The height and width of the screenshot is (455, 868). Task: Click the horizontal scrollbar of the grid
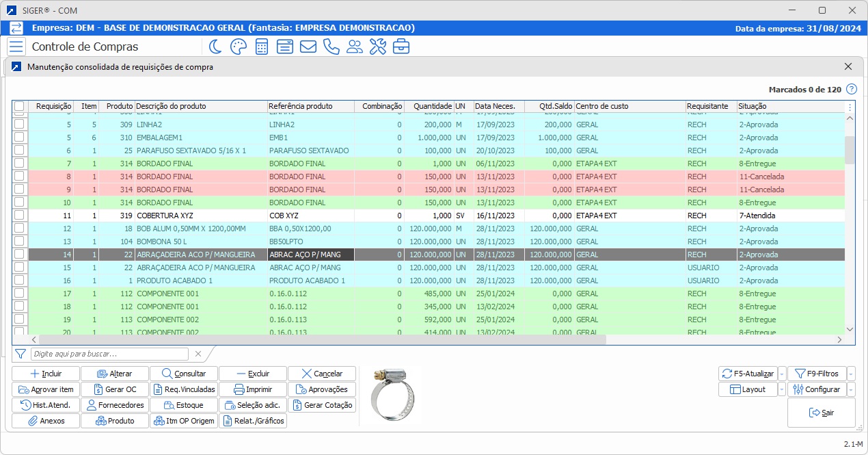321,339
